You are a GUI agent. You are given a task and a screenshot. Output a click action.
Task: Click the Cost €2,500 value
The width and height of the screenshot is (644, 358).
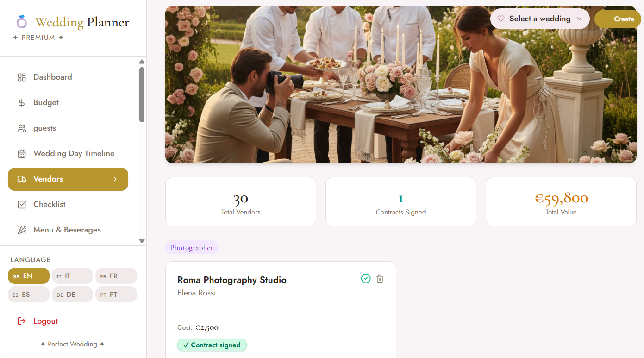click(x=206, y=327)
